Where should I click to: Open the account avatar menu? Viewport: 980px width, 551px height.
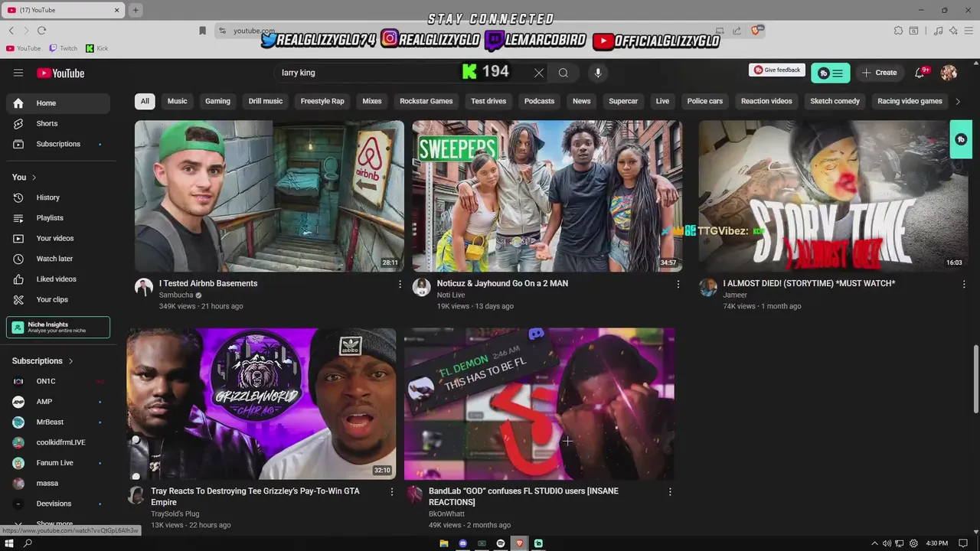point(949,73)
